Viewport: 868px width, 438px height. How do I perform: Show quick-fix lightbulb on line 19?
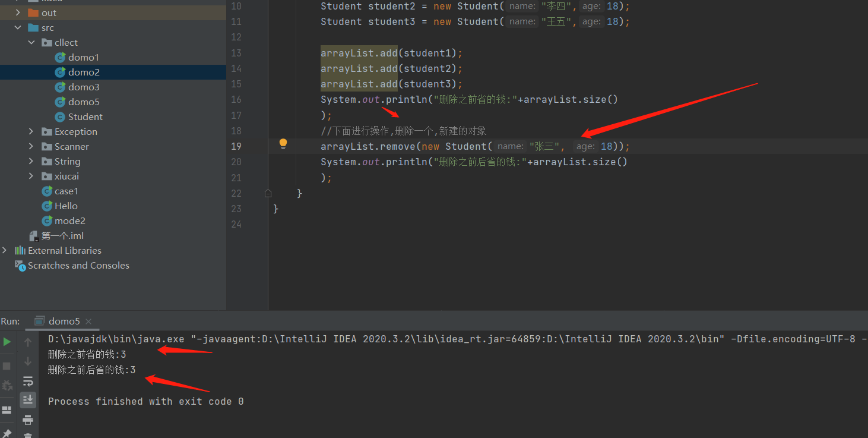pyautogui.click(x=283, y=144)
